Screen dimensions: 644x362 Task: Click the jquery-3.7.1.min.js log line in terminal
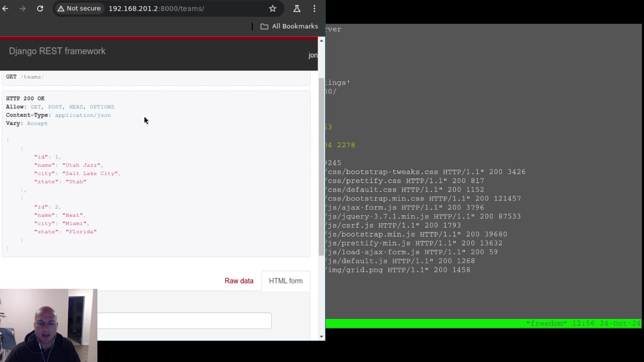(x=423, y=216)
